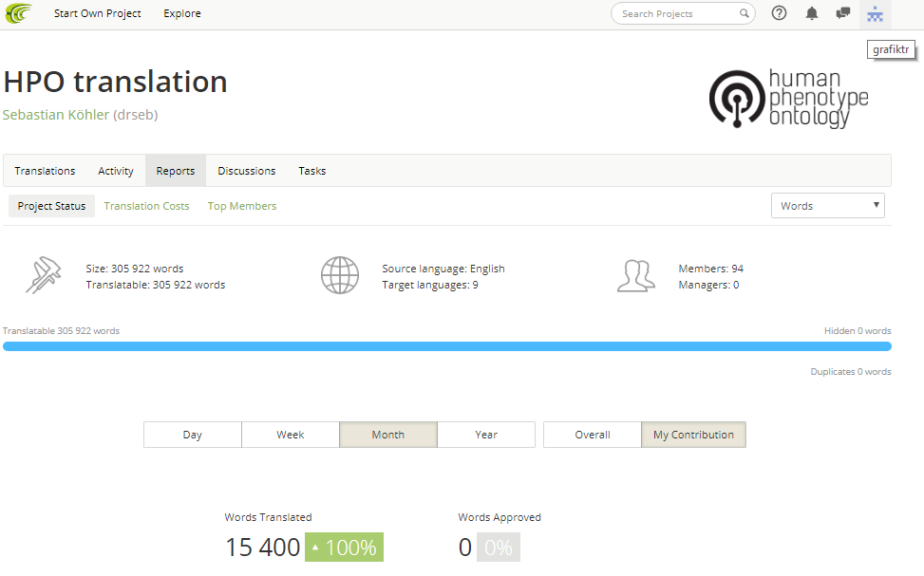Open notifications bell icon
Viewport: 924px width, 576px height.
point(812,13)
